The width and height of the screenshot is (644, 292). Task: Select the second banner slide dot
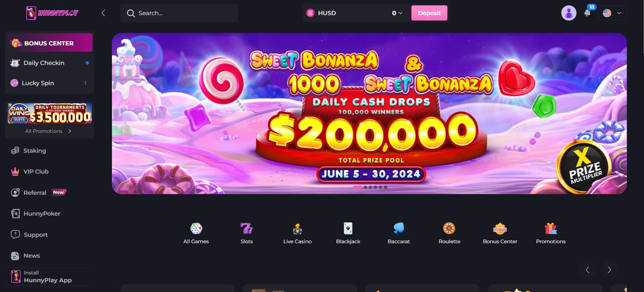pos(365,187)
